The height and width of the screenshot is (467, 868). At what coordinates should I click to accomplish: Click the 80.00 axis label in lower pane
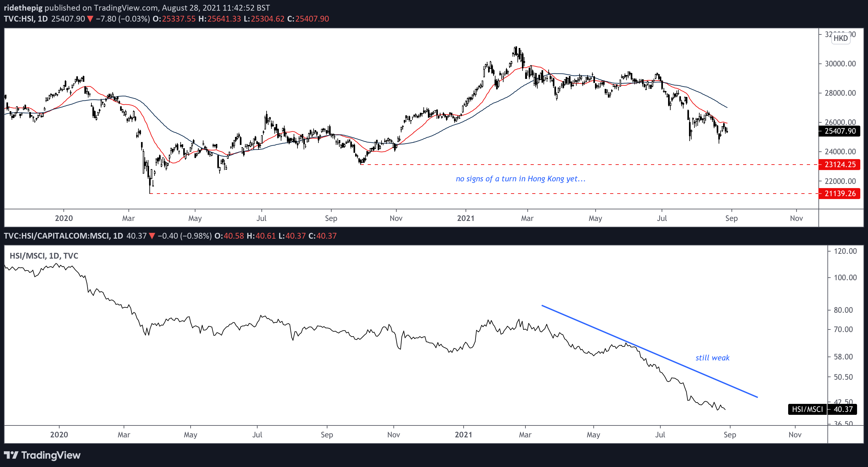tap(843, 310)
